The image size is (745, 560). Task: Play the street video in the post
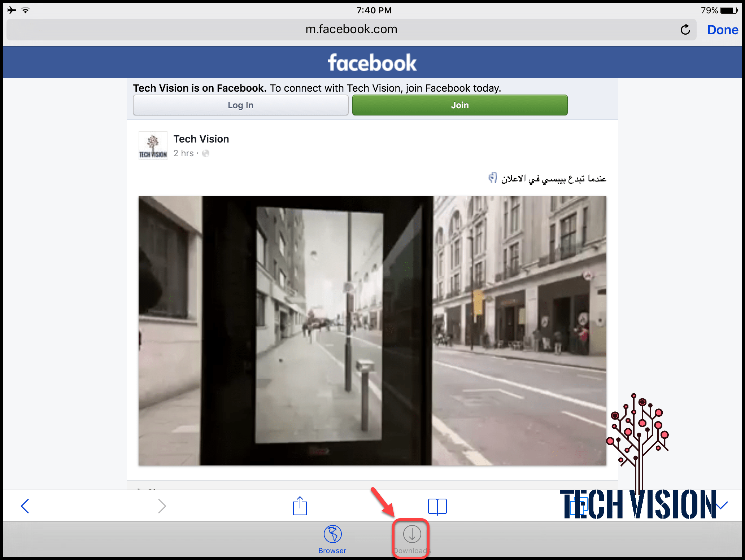[x=372, y=331]
